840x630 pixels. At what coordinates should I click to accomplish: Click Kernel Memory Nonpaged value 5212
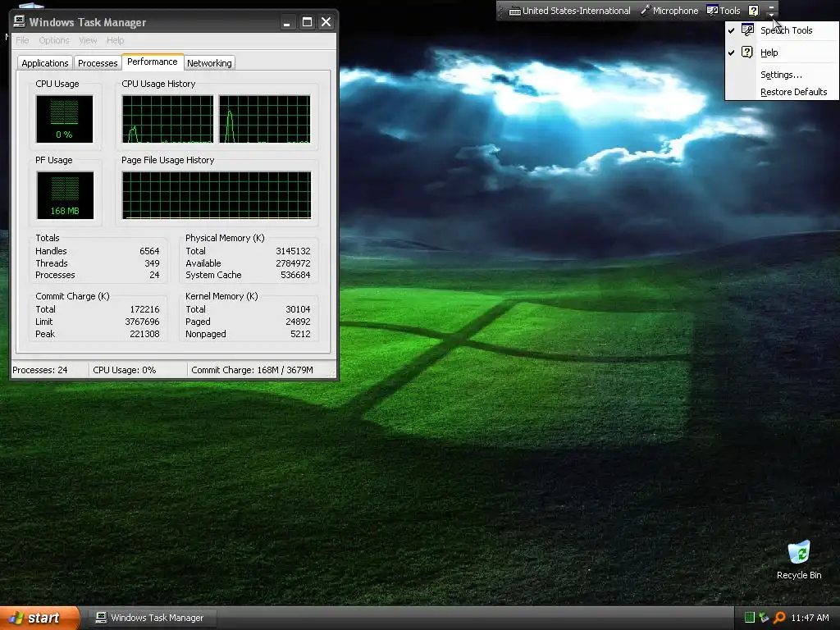coord(300,334)
